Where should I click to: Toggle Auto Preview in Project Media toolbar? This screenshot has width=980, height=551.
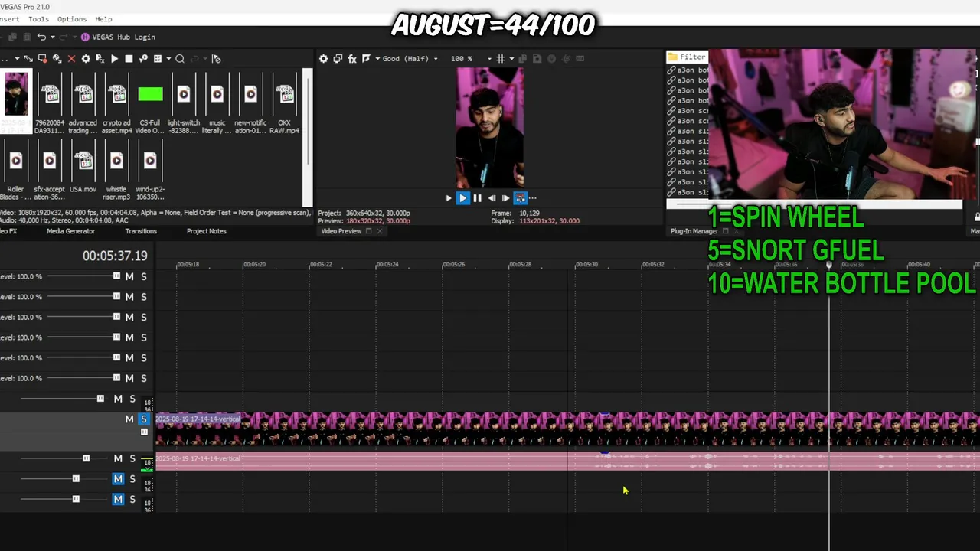tap(143, 58)
